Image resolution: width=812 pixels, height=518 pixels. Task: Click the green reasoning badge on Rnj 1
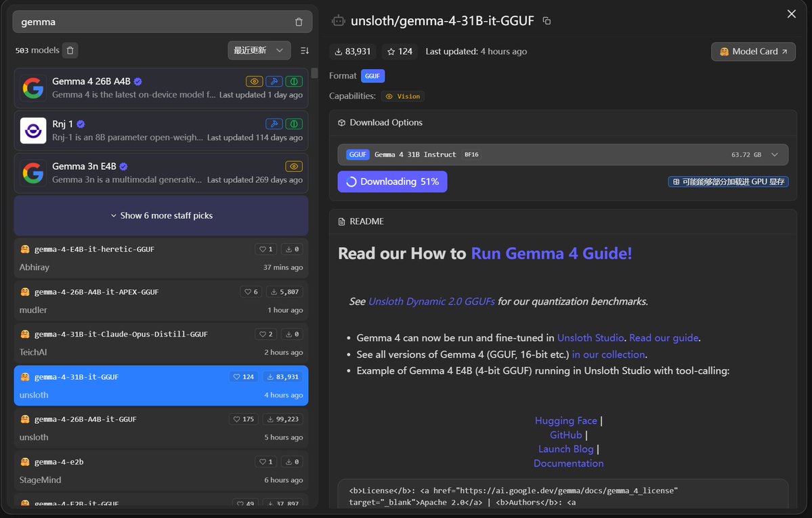pos(294,124)
